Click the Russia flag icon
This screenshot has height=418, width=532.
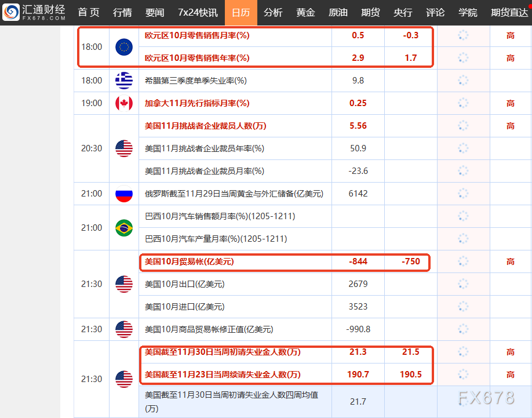(123, 194)
